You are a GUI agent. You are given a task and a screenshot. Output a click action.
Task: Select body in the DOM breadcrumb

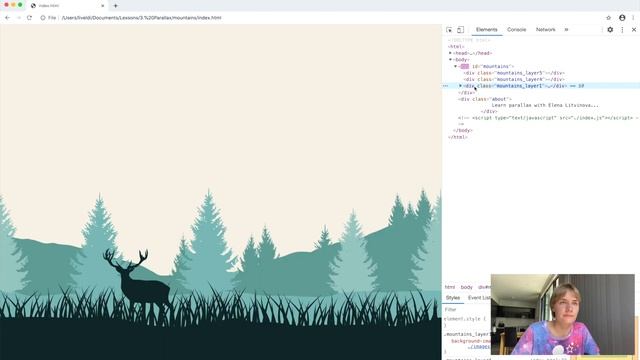pyautogui.click(x=466, y=287)
